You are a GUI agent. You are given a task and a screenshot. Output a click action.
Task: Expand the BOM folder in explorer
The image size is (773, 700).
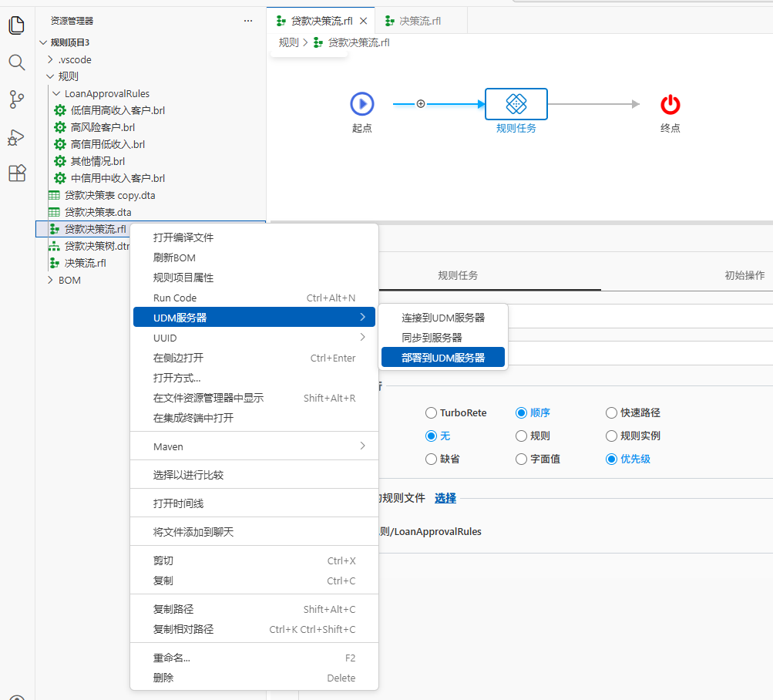51,281
